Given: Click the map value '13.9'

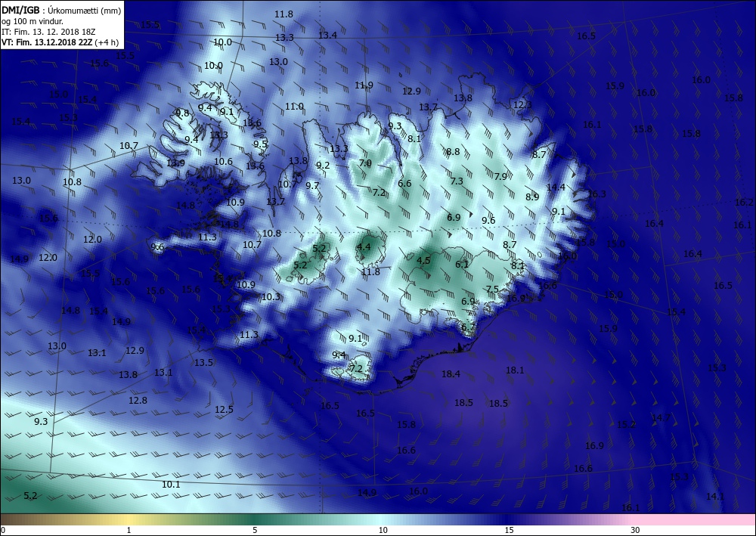Looking at the screenshot, I should [x=175, y=163].
